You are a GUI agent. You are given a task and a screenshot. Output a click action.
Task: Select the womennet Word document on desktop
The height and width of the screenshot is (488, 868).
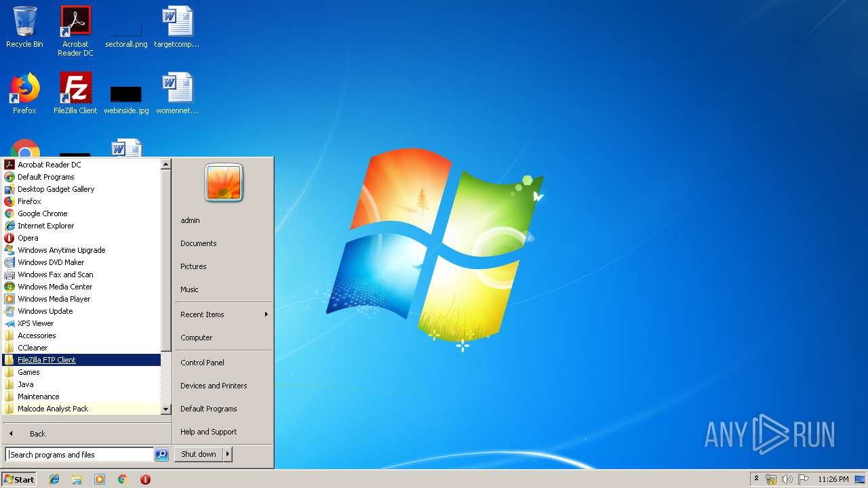[x=177, y=94]
